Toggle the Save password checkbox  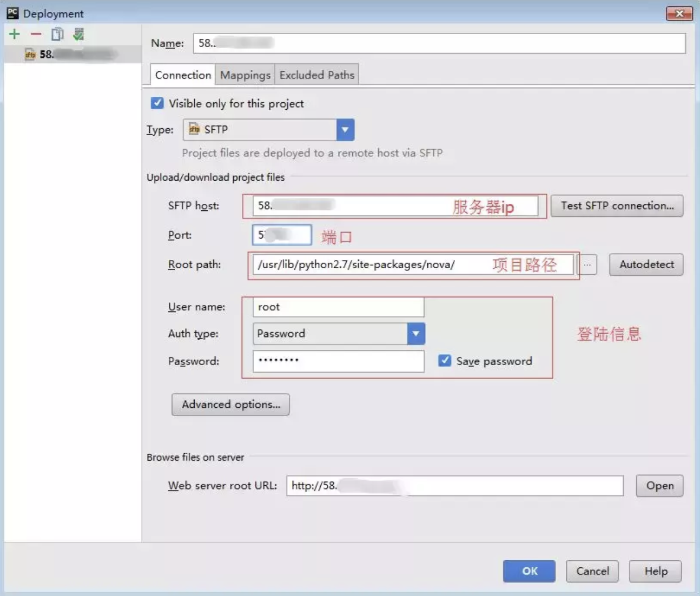(445, 361)
